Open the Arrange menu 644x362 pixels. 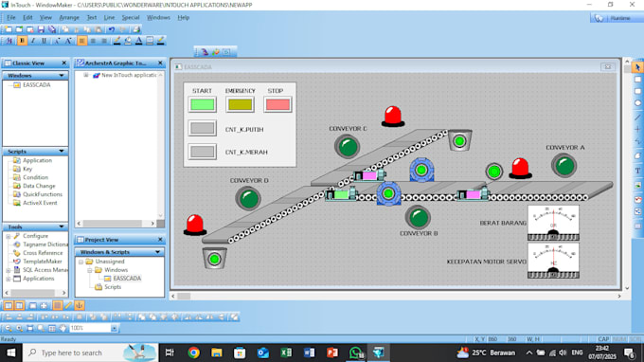point(69,17)
